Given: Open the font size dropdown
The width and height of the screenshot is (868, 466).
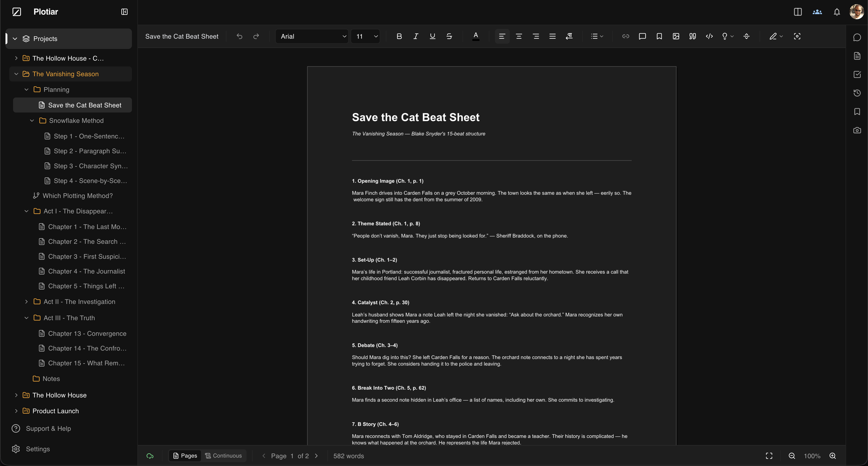Looking at the screenshot, I should [x=366, y=36].
